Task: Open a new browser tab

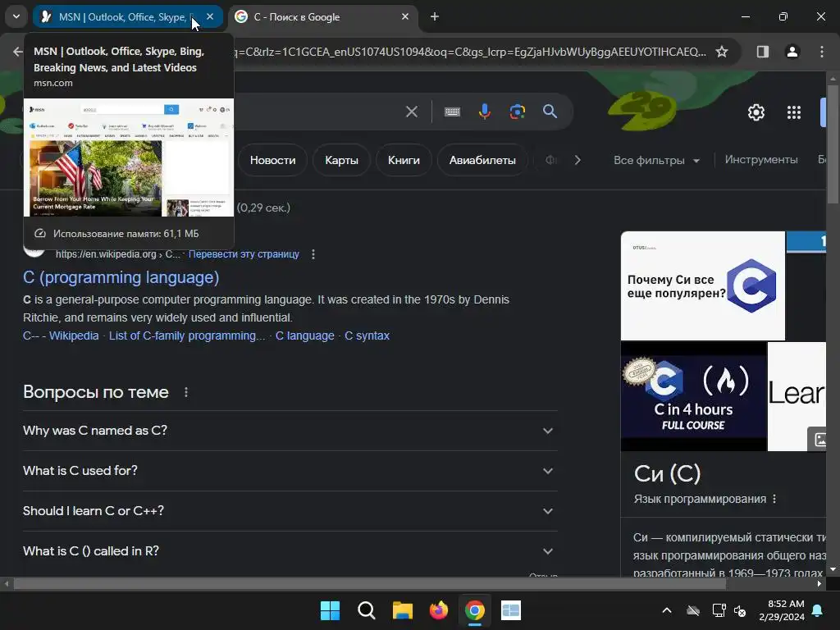Action: 435,17
